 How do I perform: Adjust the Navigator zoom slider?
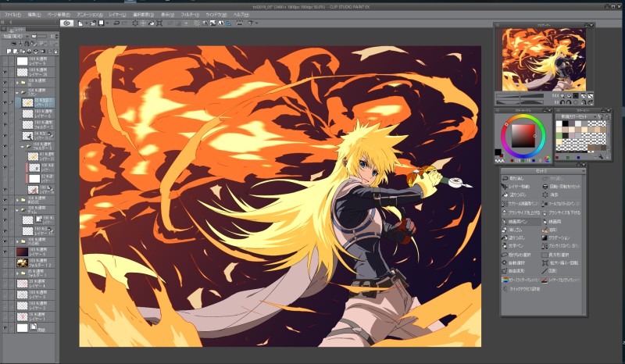520,95
